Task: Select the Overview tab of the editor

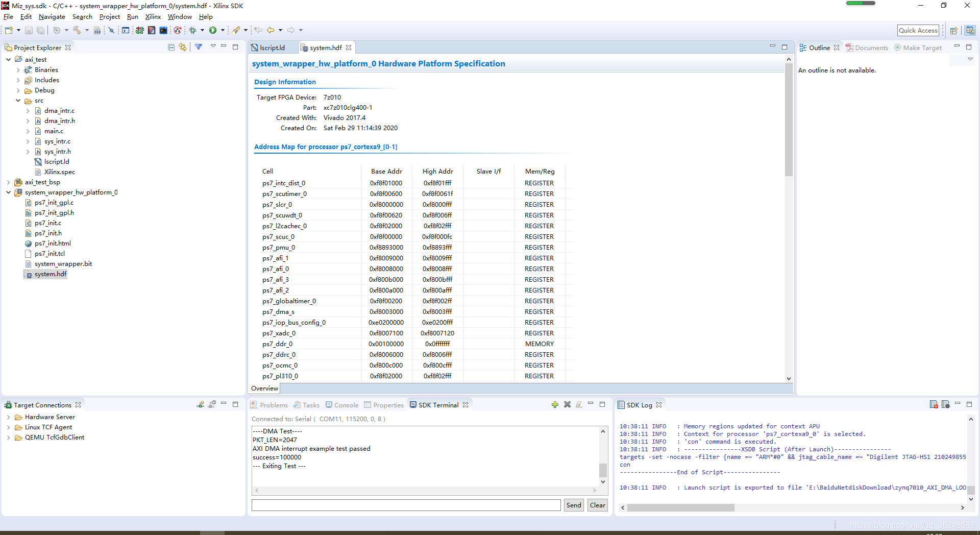Action: [x=265, y=388]
